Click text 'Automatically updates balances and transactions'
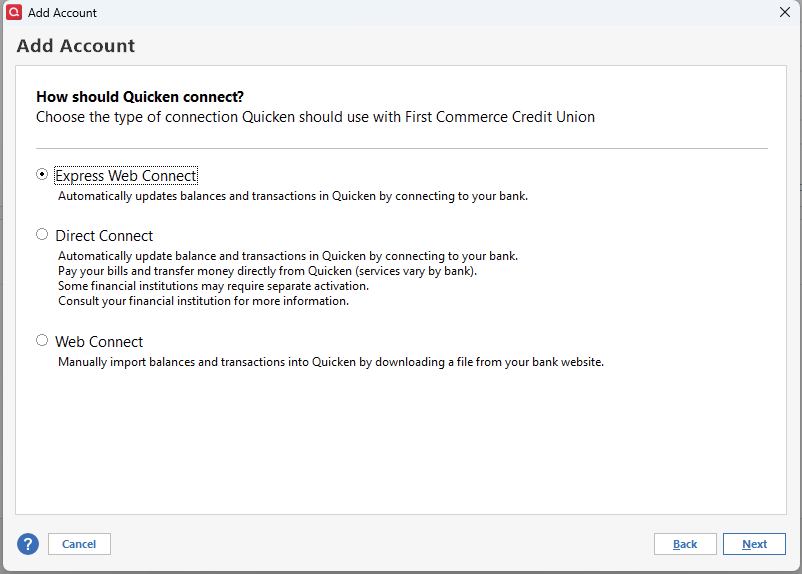The height and width of the screenshot is (574, 802). click(187, 196)
